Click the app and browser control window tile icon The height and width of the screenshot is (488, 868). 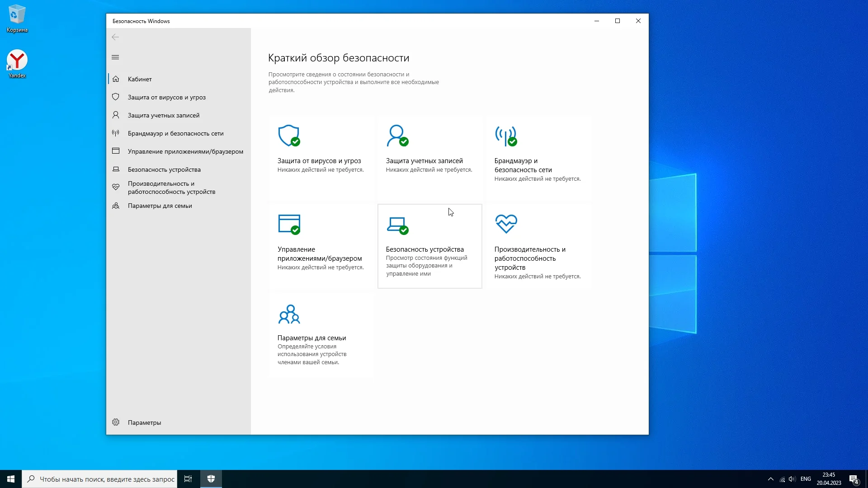click(x=289, y=224)
